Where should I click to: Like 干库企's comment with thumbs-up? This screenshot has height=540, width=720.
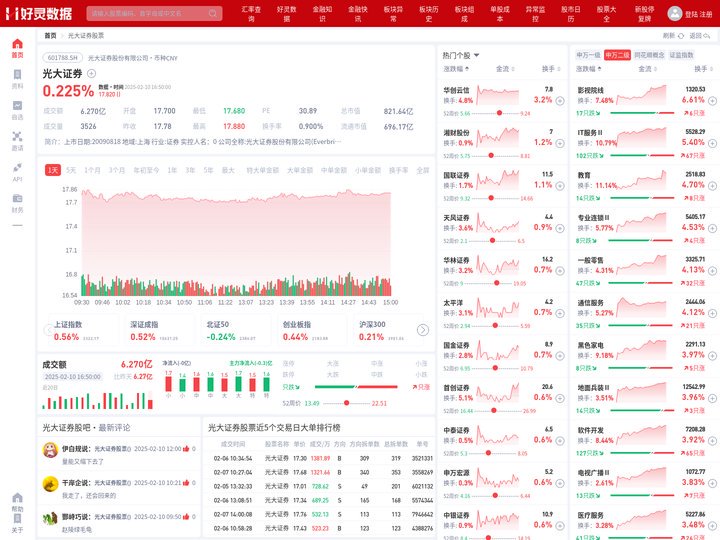pyautogui.click(x=186, y=483)
